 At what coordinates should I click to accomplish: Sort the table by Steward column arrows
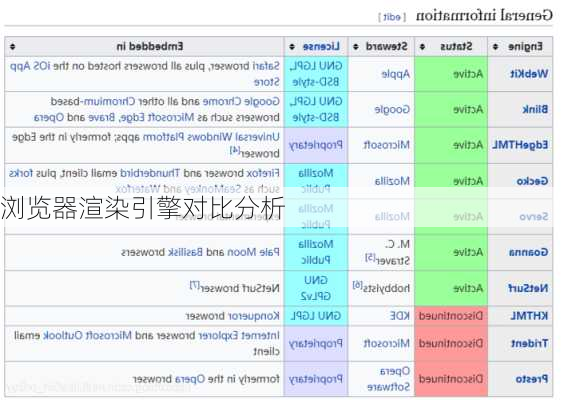[x=356, y=46]
